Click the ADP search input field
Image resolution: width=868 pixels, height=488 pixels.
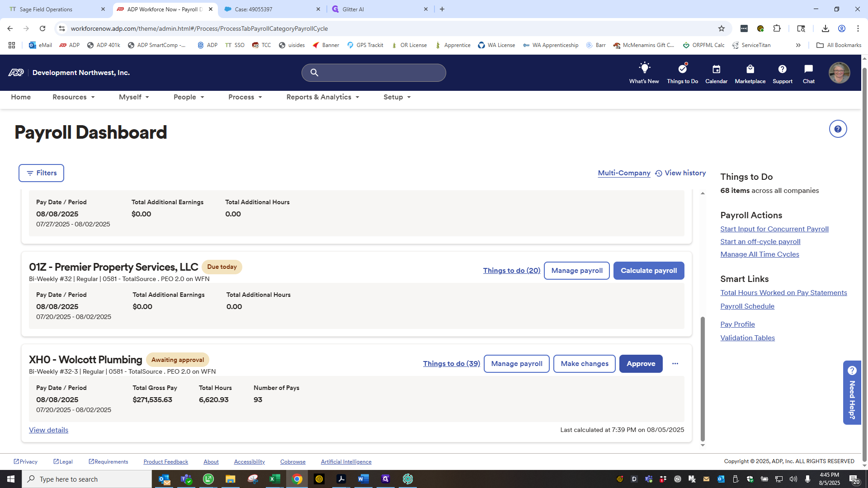(373, 73)
